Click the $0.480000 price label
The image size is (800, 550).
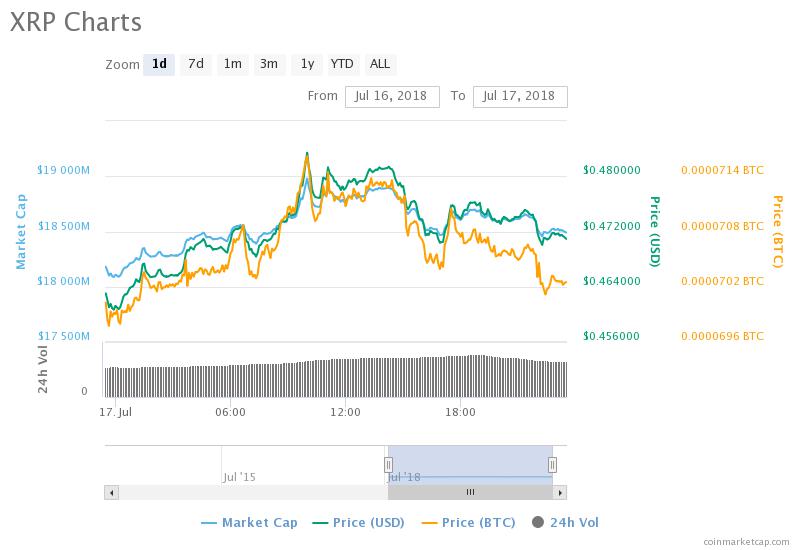[x=612, y=170]
